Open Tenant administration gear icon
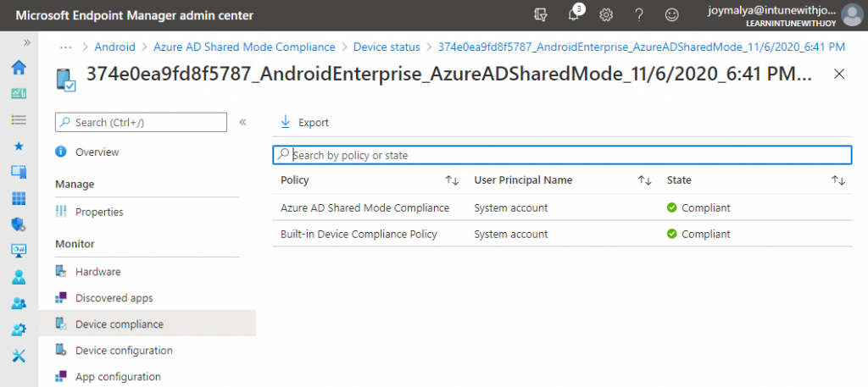 [19, 329]
